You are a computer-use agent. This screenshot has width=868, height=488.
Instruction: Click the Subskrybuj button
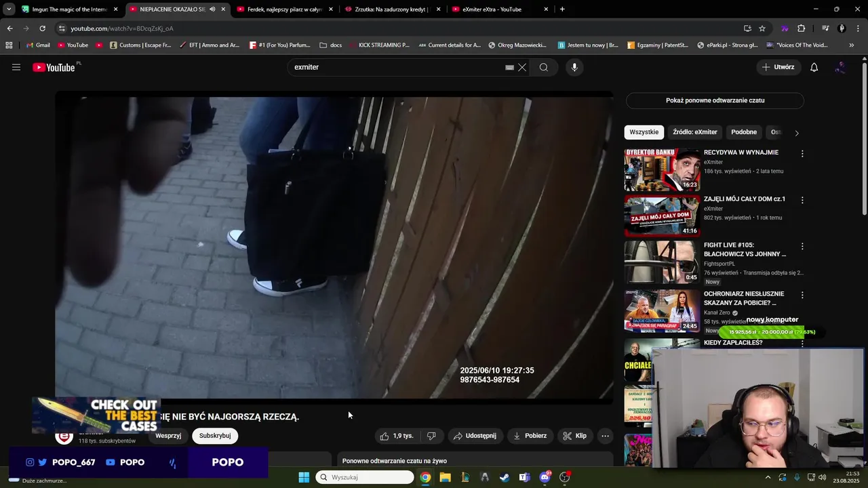click(215, 436)
